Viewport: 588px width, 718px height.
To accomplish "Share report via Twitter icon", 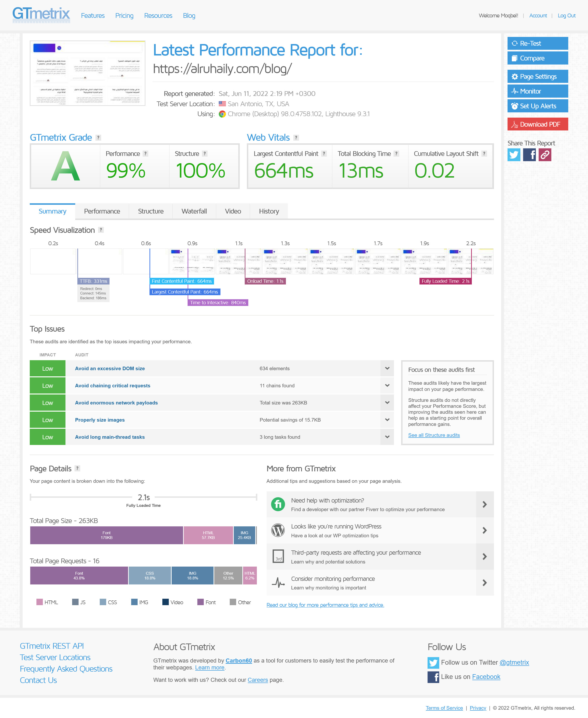I will [x=513, y=155].
